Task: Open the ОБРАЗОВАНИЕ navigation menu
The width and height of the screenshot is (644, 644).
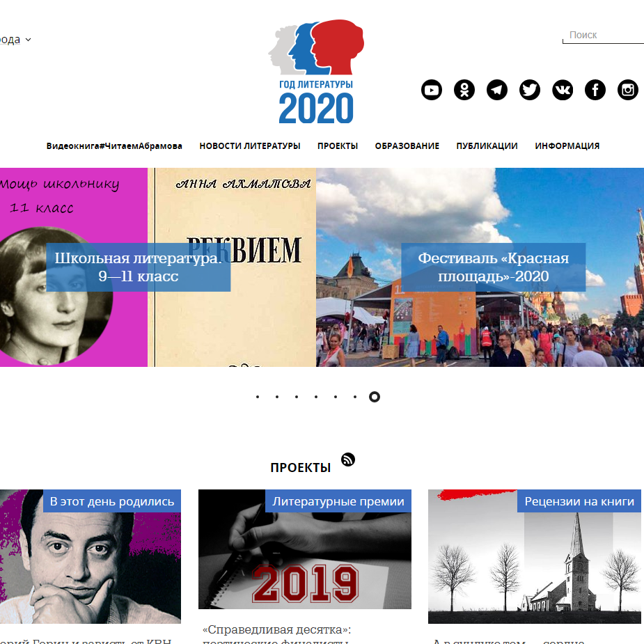Action: click(407, 146)
